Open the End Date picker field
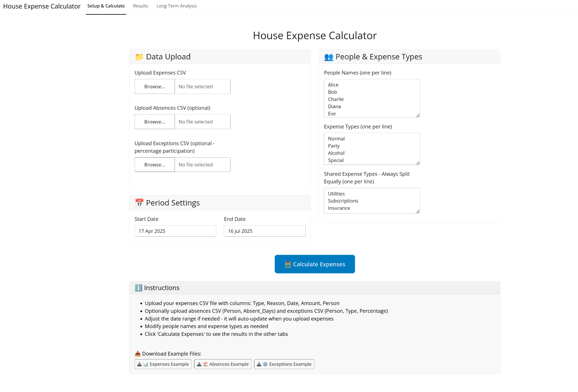This screenshot has width=578, height=392. (x=264, y=231)
